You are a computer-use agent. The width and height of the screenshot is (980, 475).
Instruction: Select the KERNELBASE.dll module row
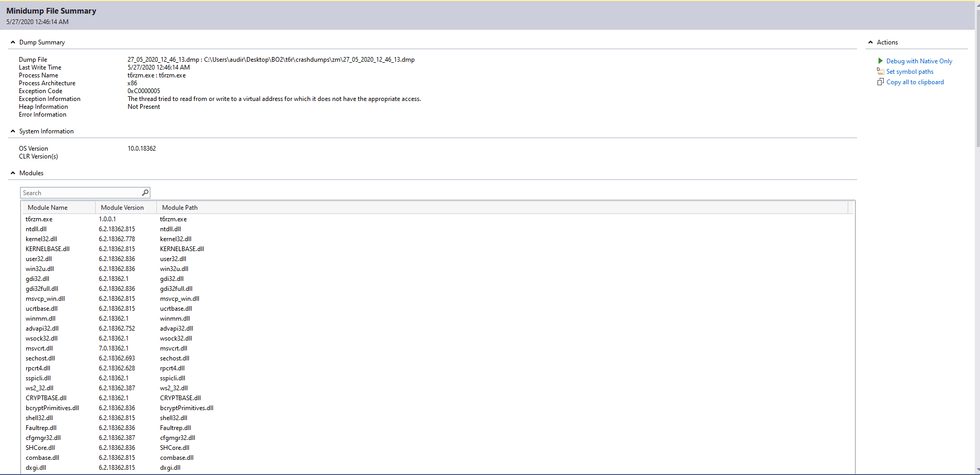pyautogui.click(x=48, y=249)
